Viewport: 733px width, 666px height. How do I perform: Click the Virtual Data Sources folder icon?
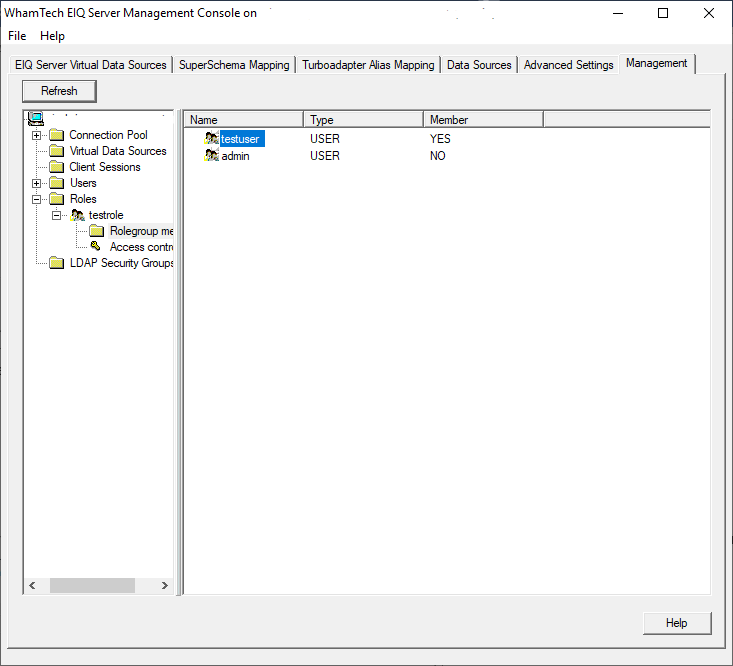coord(56,151)
